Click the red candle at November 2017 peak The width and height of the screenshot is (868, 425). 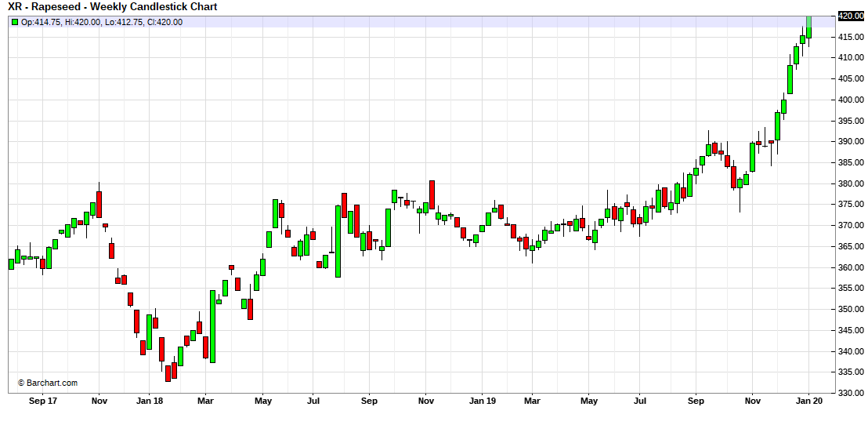click(99, 204)
